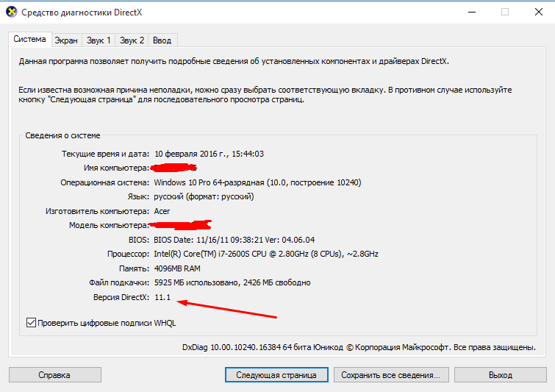Image resolution: width=555 pixels, height=392 pixels.
Task: Click the DirectX version value 11.1
Action: (x=162, y=296)
